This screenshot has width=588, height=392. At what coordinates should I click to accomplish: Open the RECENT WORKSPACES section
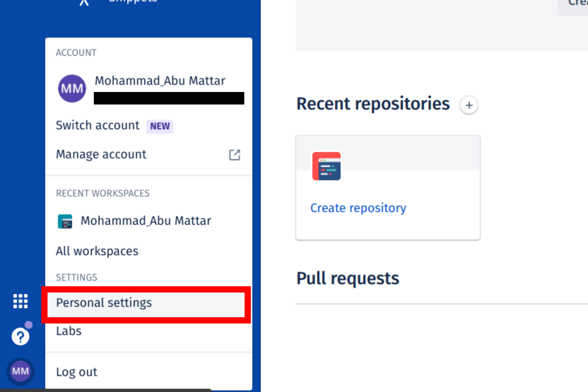click(103, 193)
